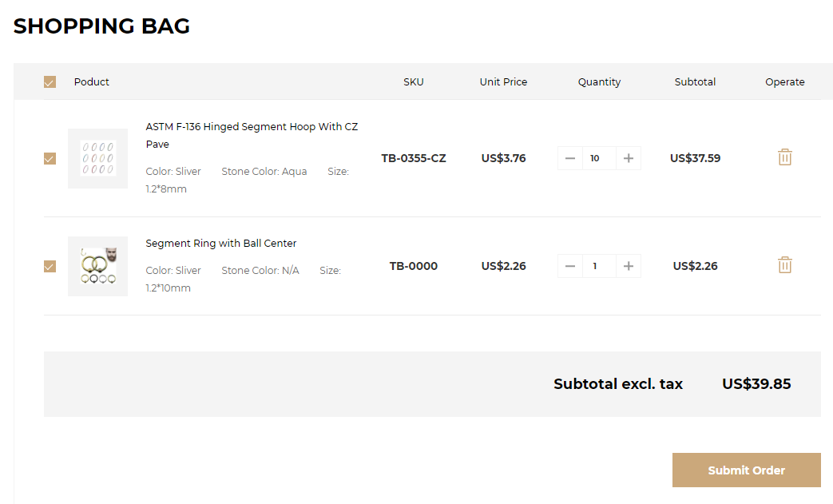Click the Hinged Segment Hoop product thumbnail
The height and width of the screenshot is (504, 833).
[97, 158]
